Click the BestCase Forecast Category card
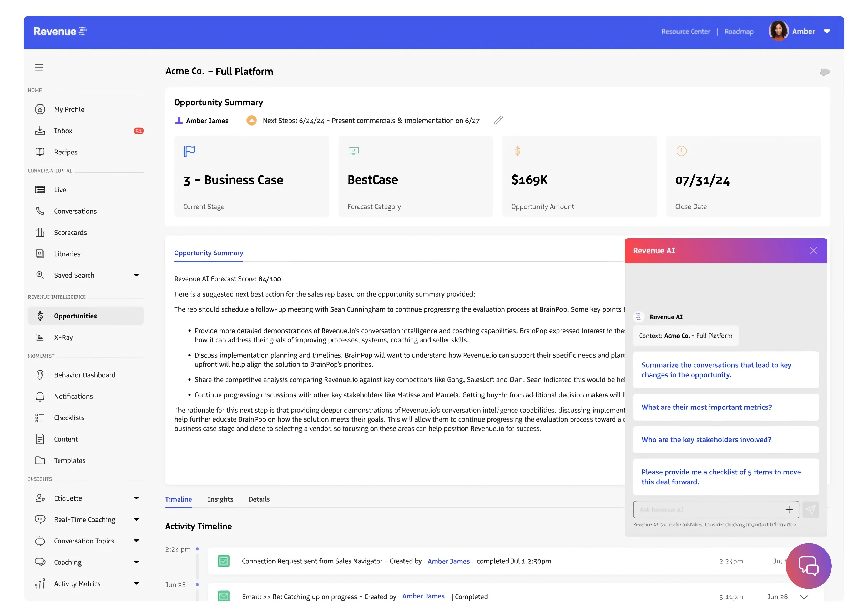Viewport: 868px width, 615px height. coord(416,177)
